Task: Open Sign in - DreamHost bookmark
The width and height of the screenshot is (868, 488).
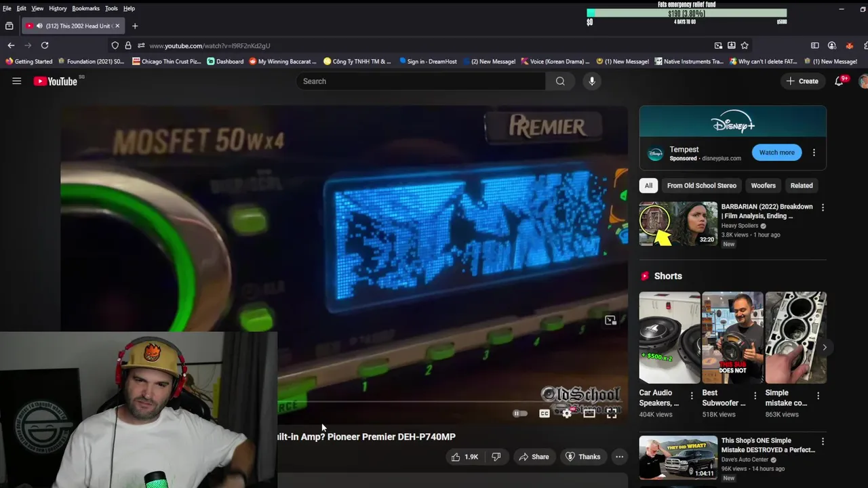Action: point(428,62)
